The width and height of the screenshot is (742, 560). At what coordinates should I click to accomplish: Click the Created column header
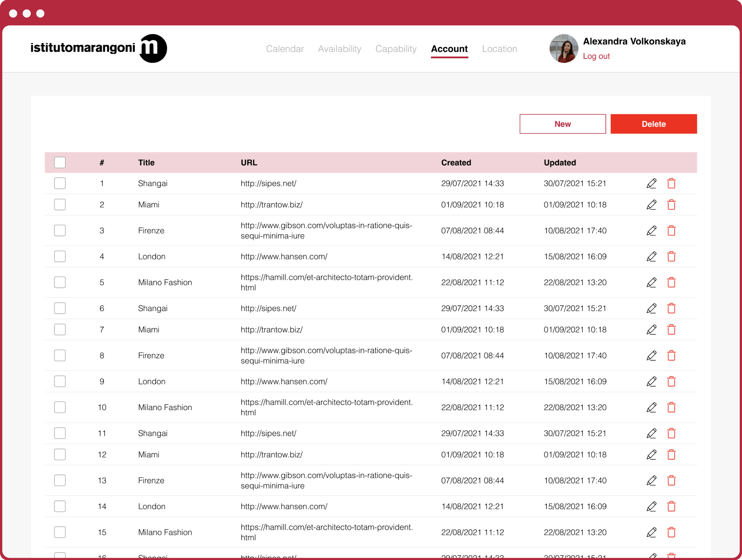click(x=456, y=163)
